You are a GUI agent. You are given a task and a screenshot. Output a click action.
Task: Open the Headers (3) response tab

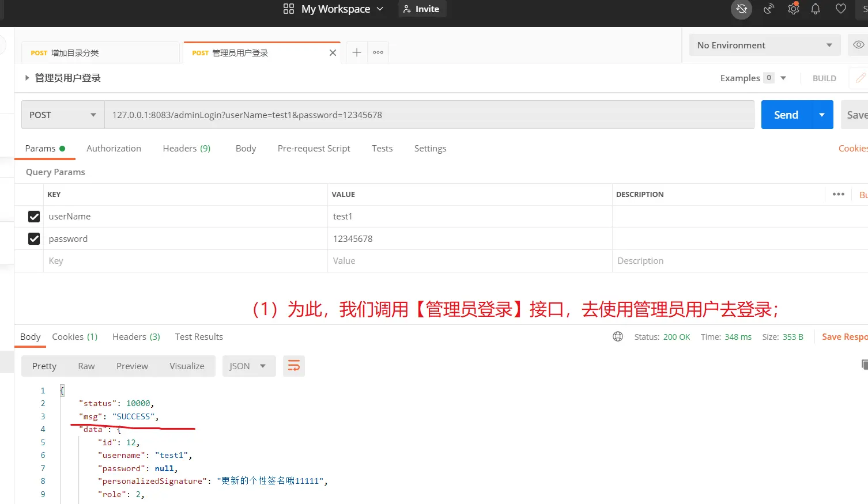point(136,337)
